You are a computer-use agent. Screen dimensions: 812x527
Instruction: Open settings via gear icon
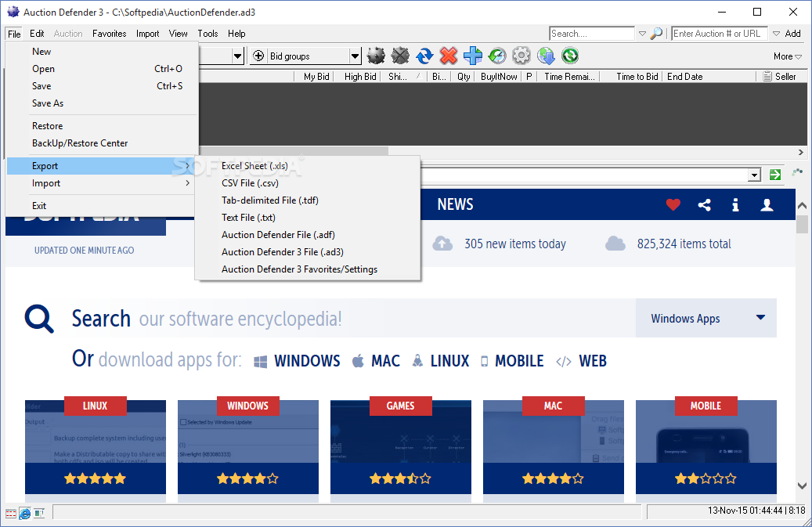[x=521, y=56]
